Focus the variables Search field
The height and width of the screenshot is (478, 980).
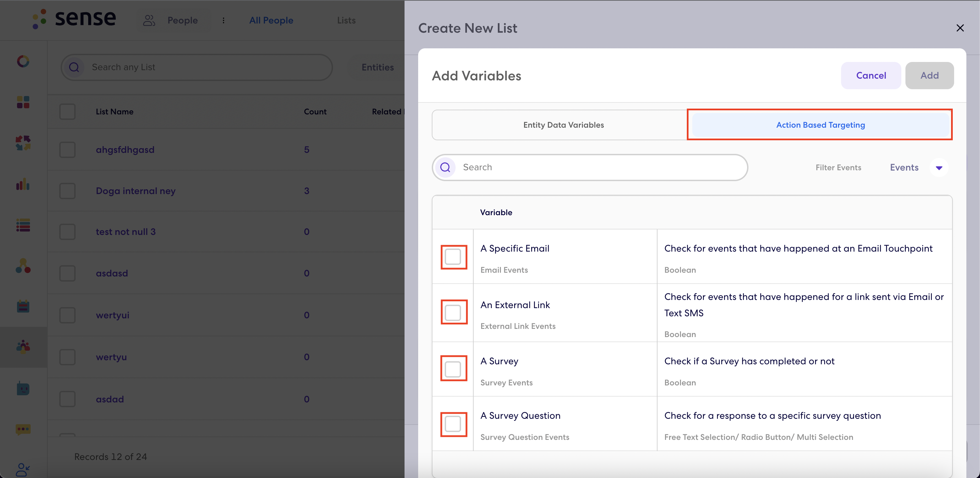point(590,167)
